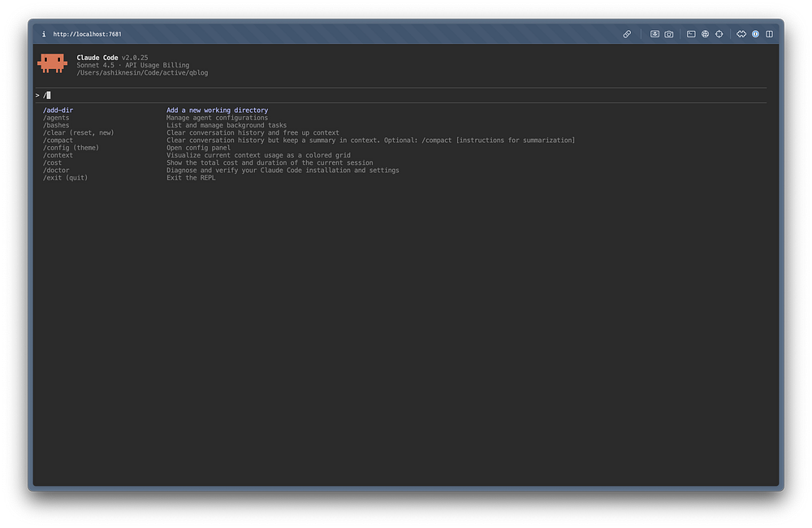Select the /agents command

(56, 118)
